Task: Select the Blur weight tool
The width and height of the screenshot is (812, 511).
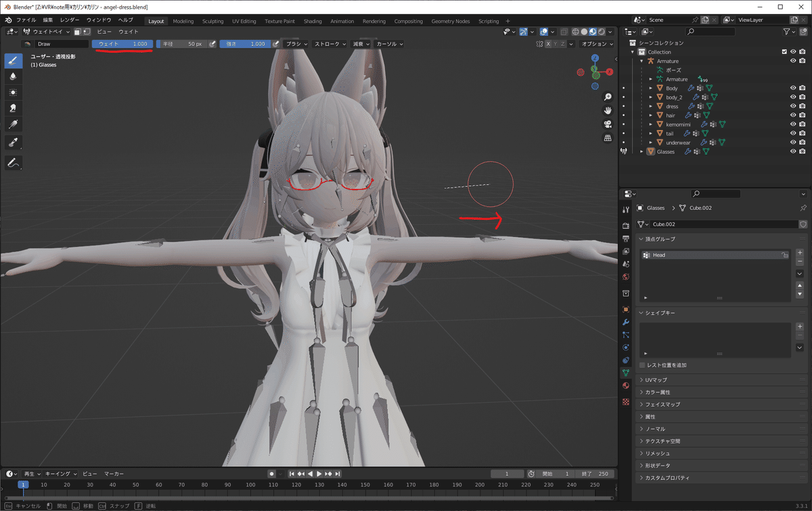Action: (x=14, y=76)
